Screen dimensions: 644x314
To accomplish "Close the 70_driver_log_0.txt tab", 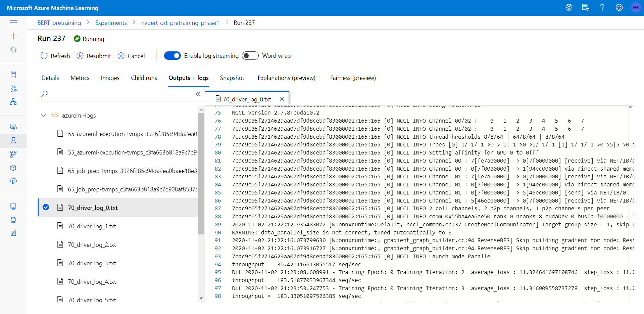I will 282,99.
